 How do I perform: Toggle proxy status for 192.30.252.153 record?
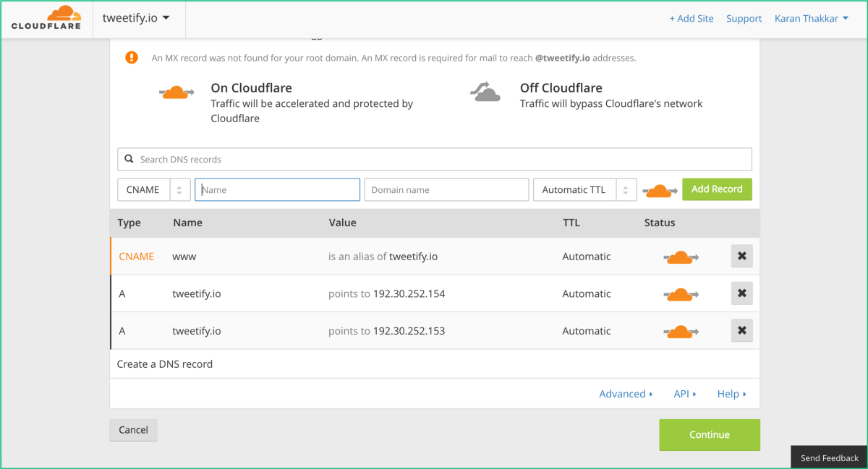pyautogui.click(x=681, y=331)
